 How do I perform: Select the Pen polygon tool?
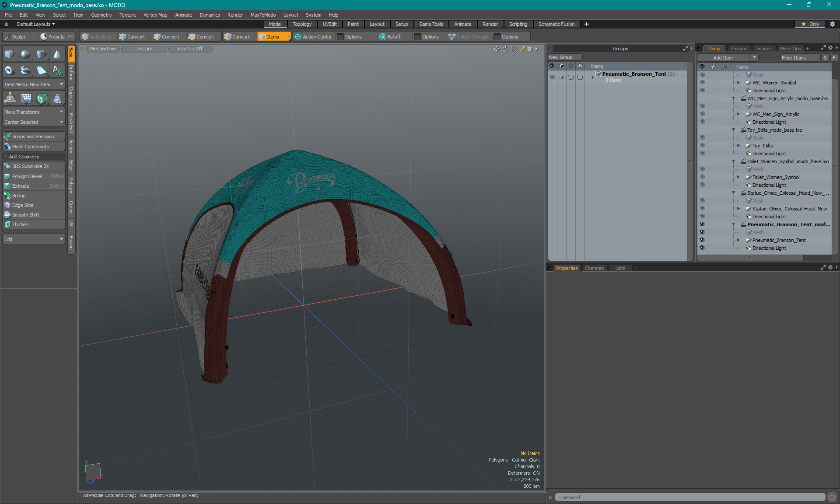click(41, 70)
